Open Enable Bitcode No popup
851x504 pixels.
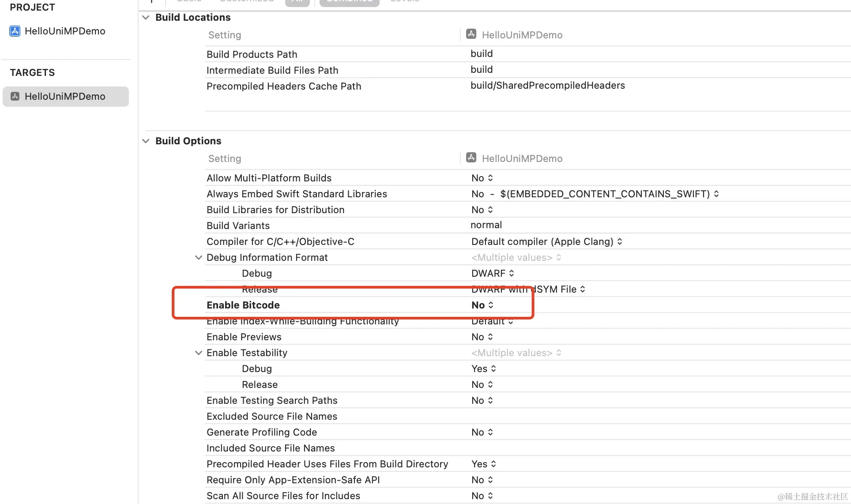click(x=482, y=305)
